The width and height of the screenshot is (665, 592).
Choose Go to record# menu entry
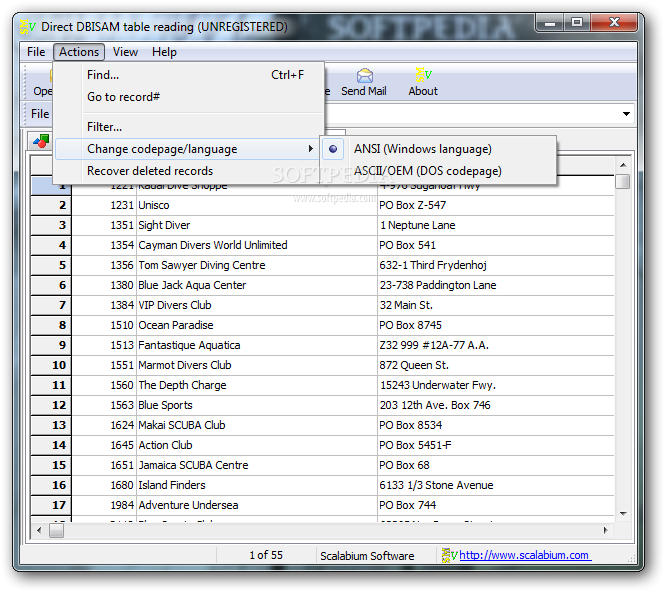(x=189, y=97)
